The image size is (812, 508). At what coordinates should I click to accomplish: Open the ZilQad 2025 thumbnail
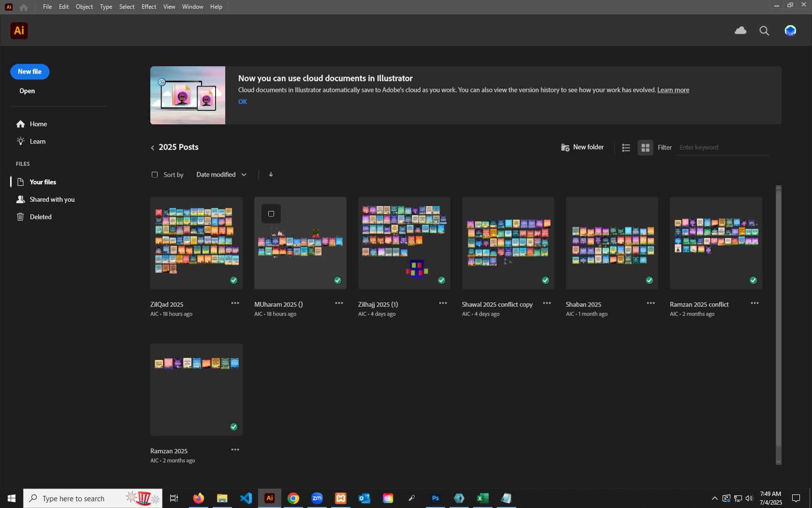coord(196,243)
